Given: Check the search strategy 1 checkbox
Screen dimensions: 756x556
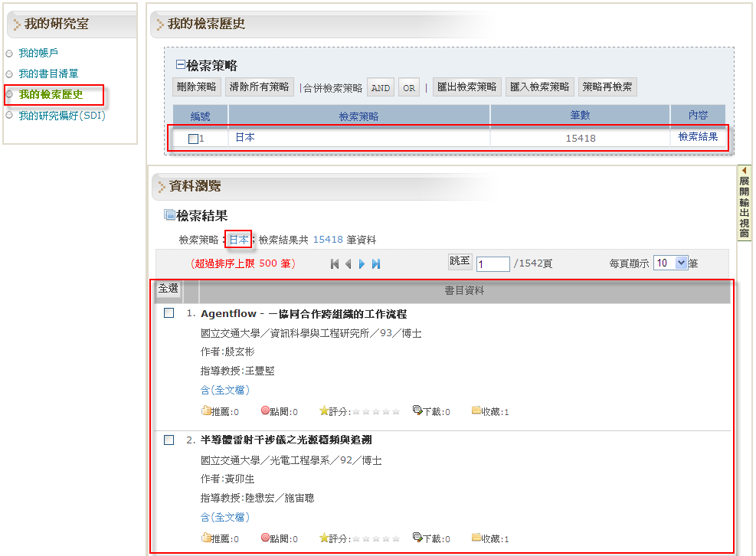Looking at the screenshot, I should click(193, 139).
